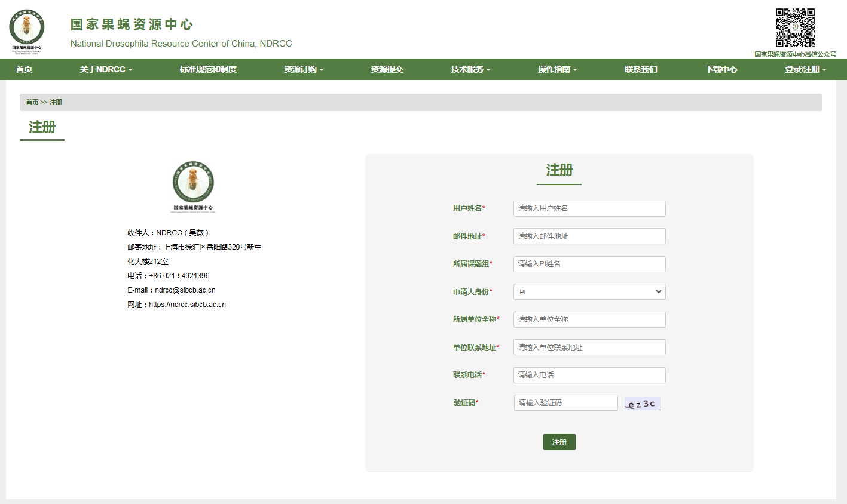Open the 操作指南 dropdown

pos(557,69)
